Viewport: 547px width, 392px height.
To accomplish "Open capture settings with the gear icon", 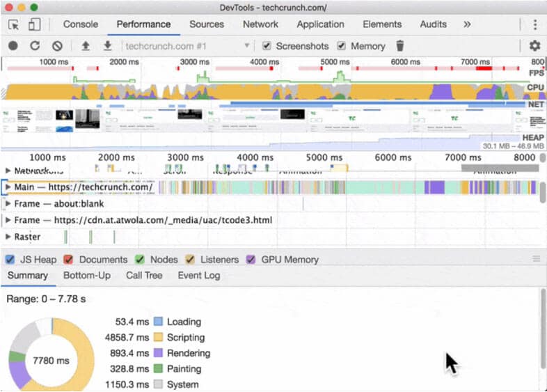I will click(534, 46).
